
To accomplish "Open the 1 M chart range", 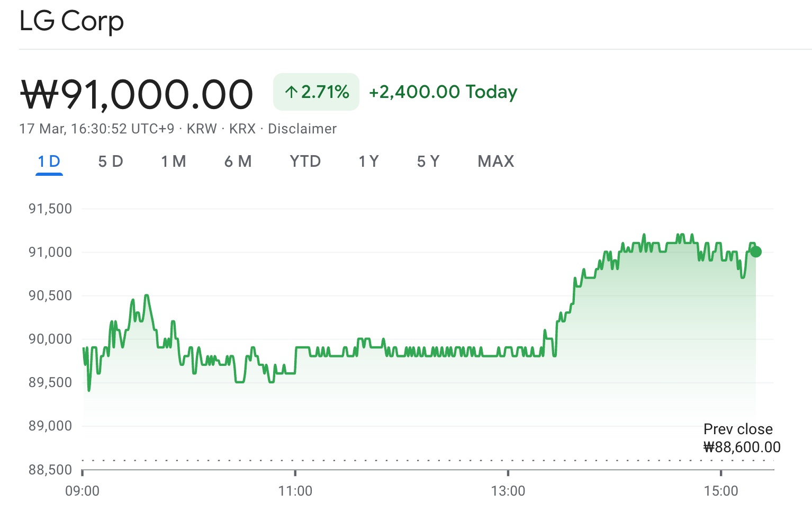I will 174,162.
